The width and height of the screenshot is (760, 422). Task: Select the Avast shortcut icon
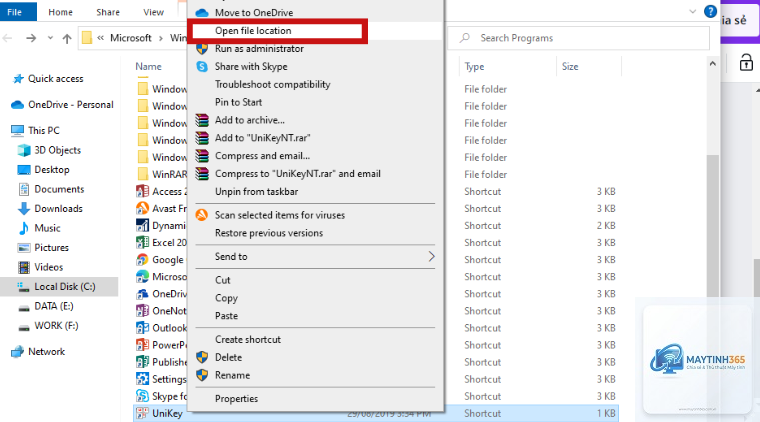point(142,208)
